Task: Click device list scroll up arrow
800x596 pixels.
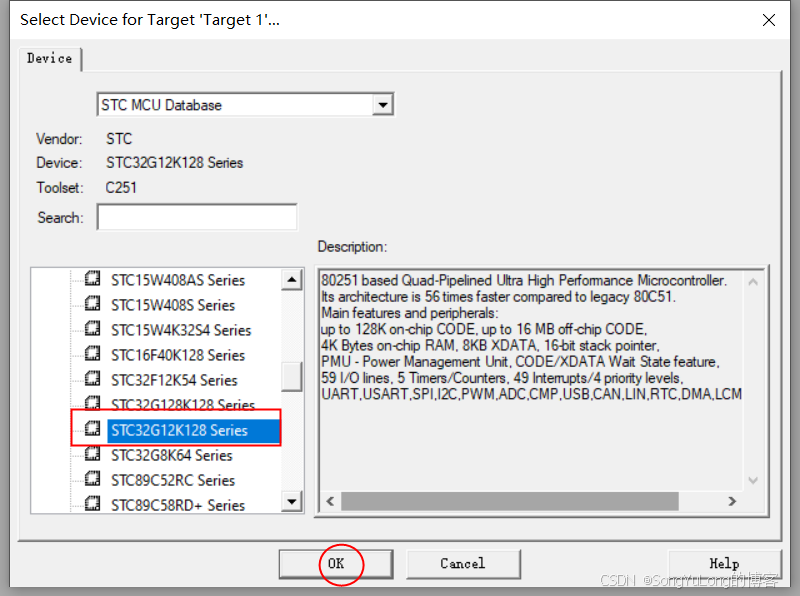Action: coord(292,280)
